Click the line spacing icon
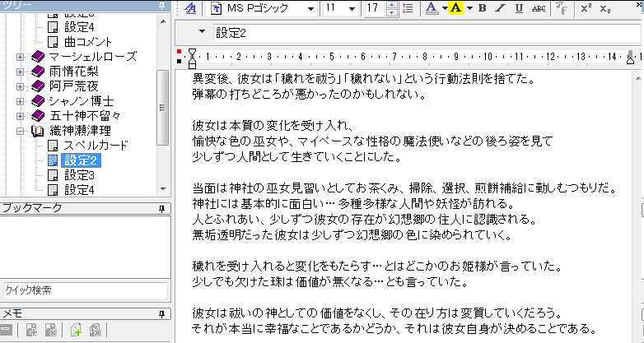The height and width of the screenshot is (343, 644). (408, 8)
